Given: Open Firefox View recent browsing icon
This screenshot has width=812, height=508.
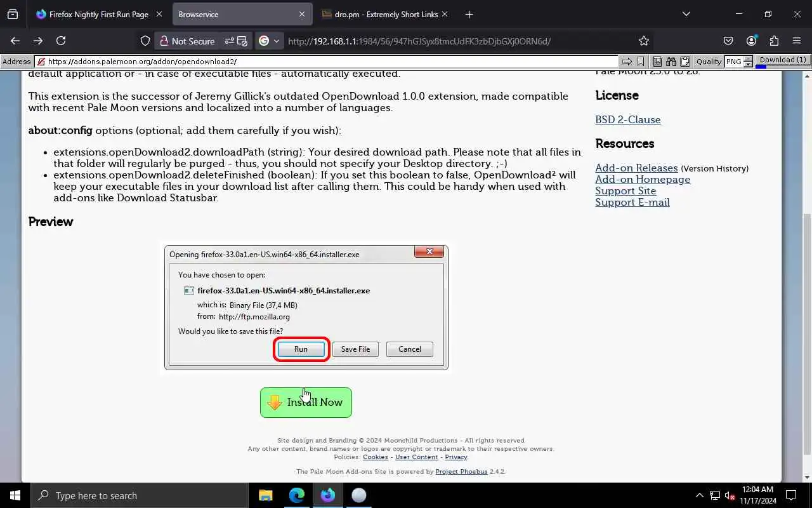Looking at the screenshot, I should (12, 14).
